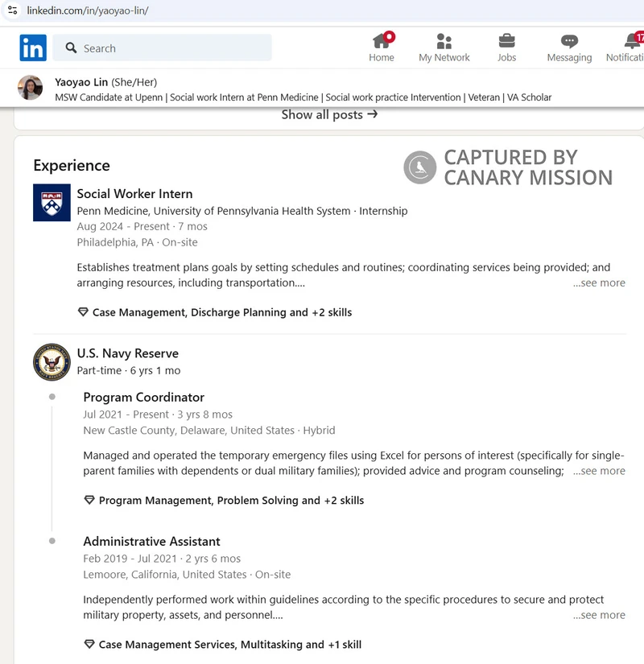Click Jul 2021 - Present · 3 yrs 8 mos
This screenshot has width=644, height=664.
(158, 414)
